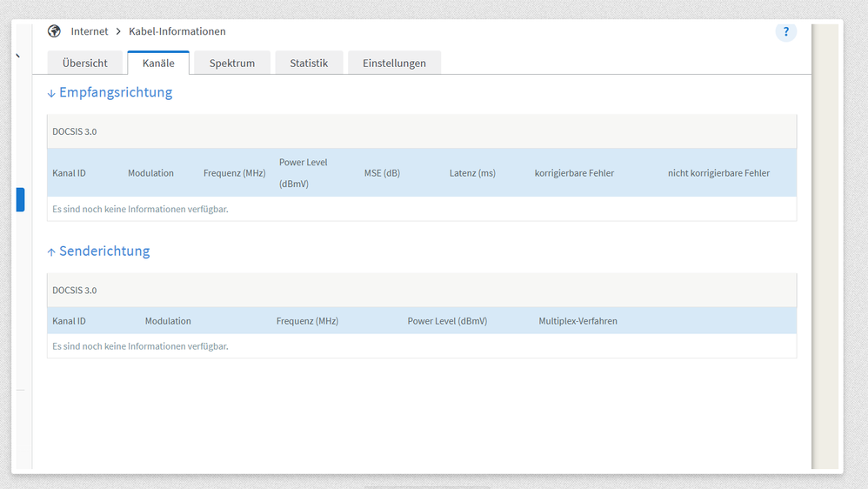Click the up arrow icon near Senderichtung
Image resolution: width=868 pixels, height=489 pixels.
(x=51, y=252)
